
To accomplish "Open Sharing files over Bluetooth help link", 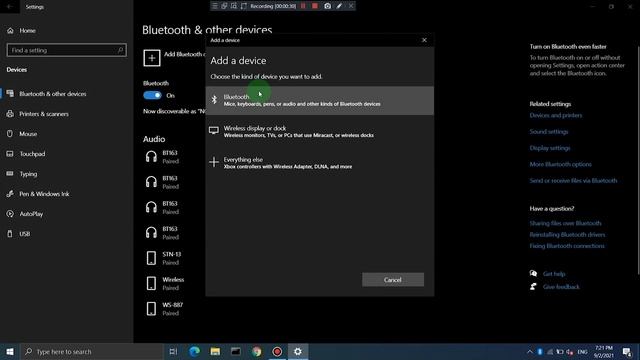I will click(x=565, y=223).
